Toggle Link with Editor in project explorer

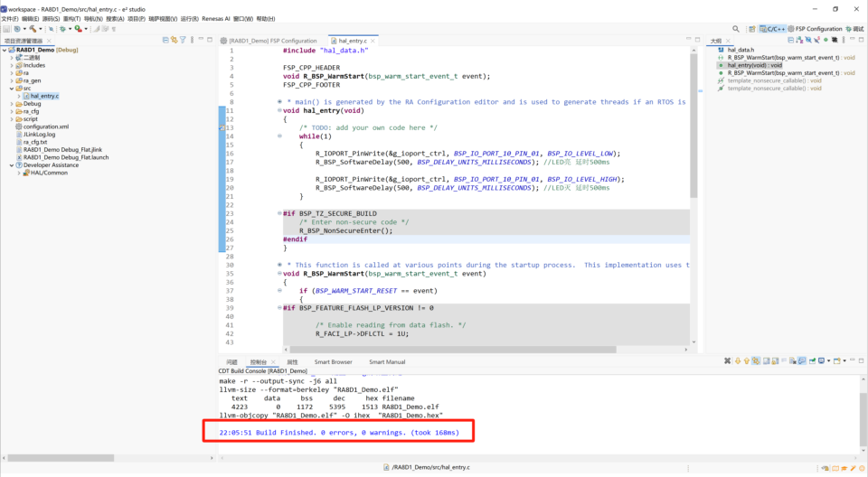tap(174, 40)
